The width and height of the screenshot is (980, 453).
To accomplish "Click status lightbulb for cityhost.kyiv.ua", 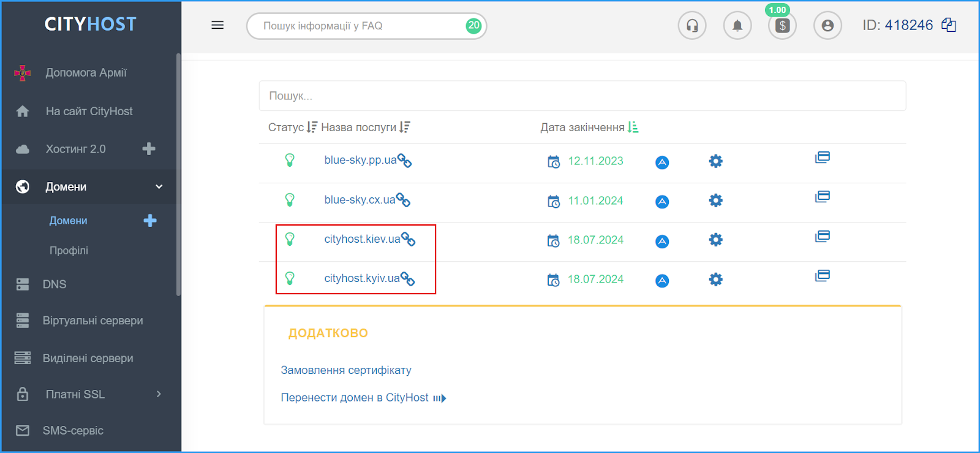I will (290, 278).
